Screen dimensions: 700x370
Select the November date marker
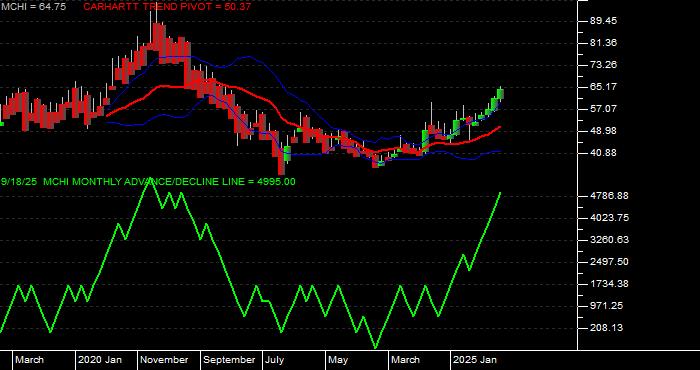tap(165, 360)
